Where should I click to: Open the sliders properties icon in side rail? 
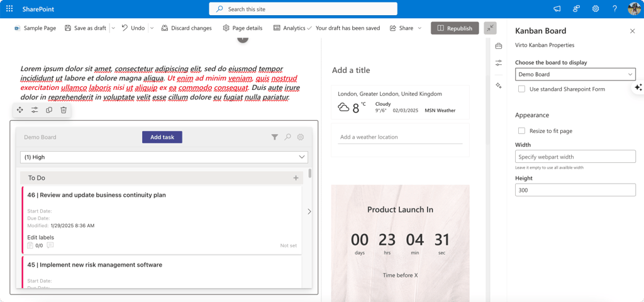499,63
